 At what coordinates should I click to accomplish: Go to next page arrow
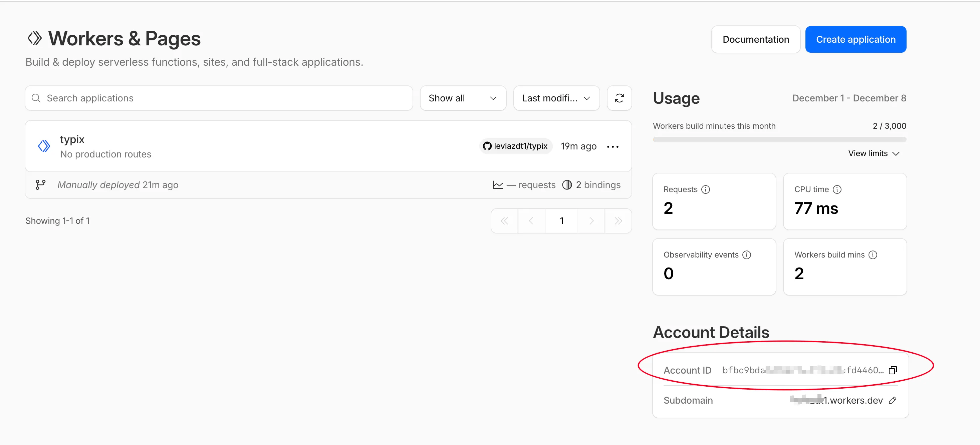[x=591, y=220]
